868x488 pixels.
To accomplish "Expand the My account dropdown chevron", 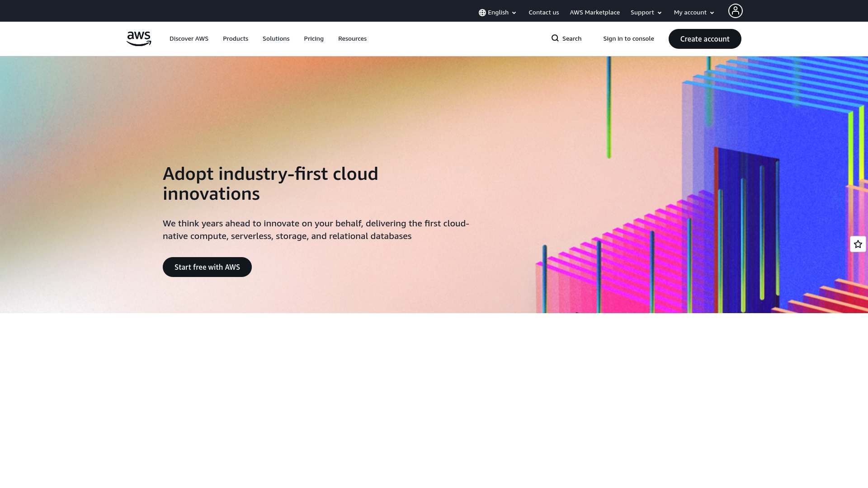I will (712, 13).
